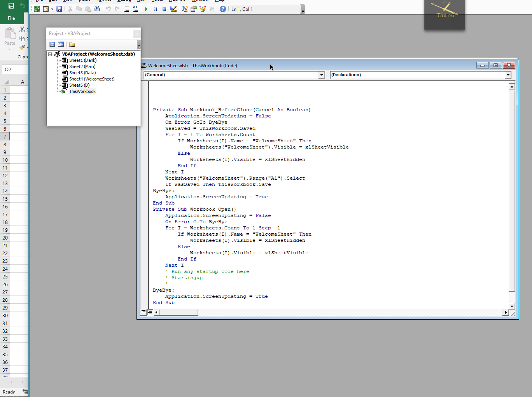Screen dimensions: 532x397
Task: Open the (General) object dropdown
Action: coord(322,75)
